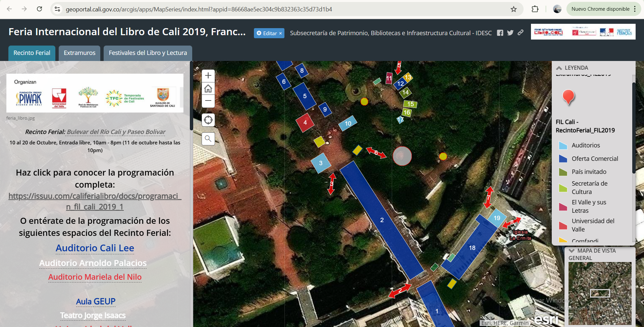Open the Festivales del Libro y Lectura tab
This screenshot has height=327, width=644.
click(148, 53)
